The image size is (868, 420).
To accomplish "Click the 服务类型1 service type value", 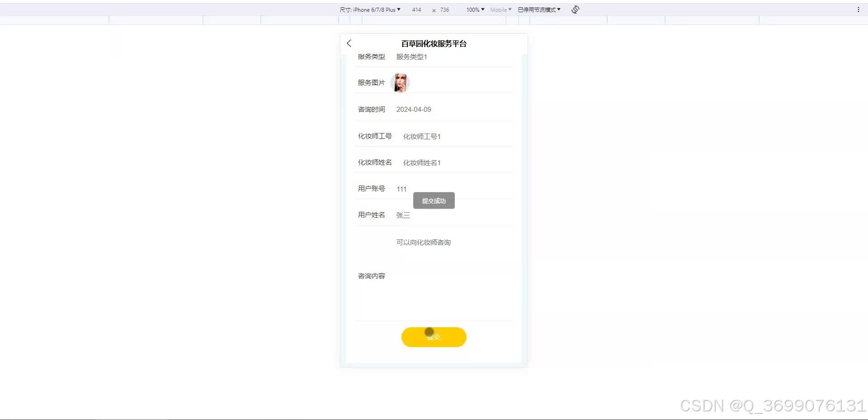I will [x=411, y=57].
